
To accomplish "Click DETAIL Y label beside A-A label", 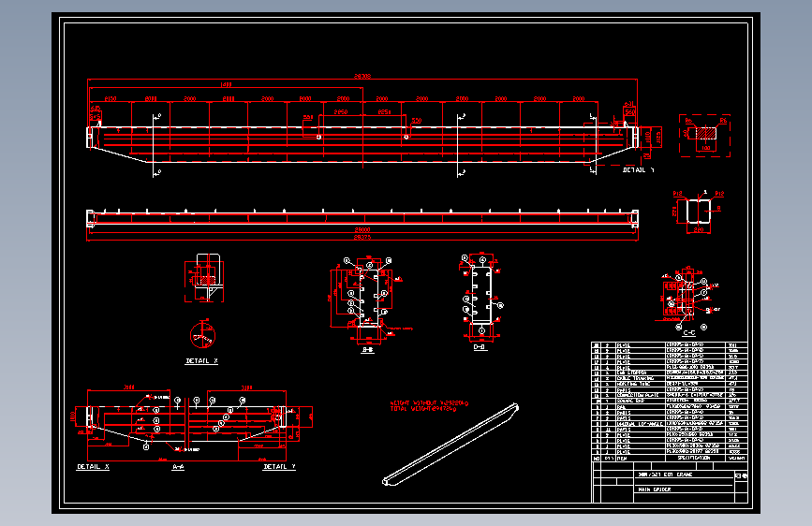I will (279, 466).
